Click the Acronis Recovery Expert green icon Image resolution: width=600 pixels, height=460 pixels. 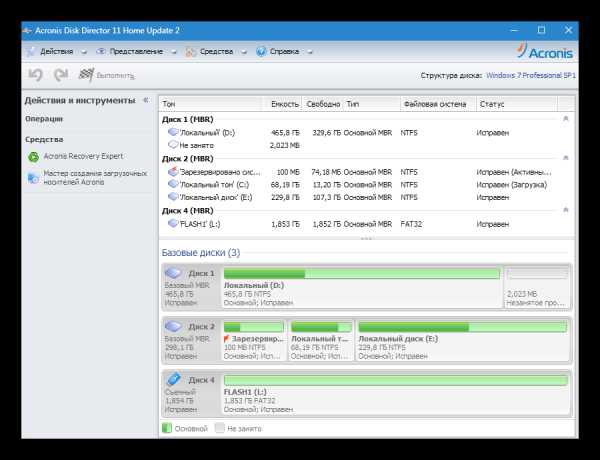click(33, 157)
